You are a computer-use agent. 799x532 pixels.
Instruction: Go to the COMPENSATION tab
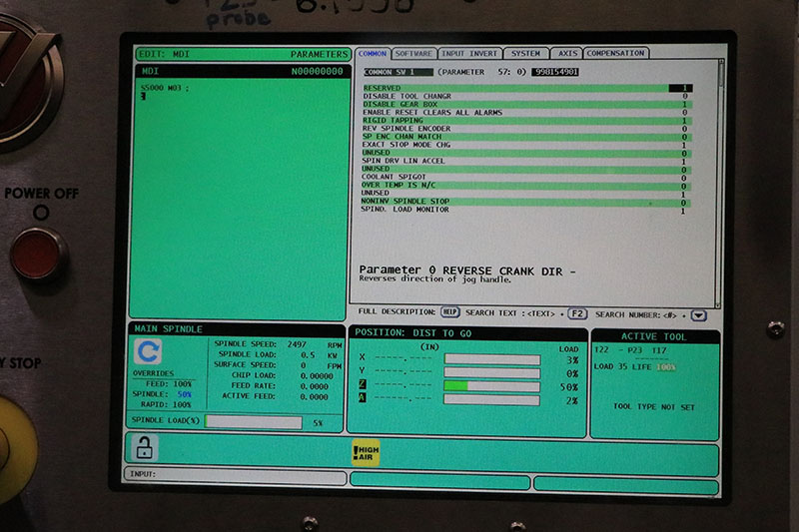pos(615,53)
